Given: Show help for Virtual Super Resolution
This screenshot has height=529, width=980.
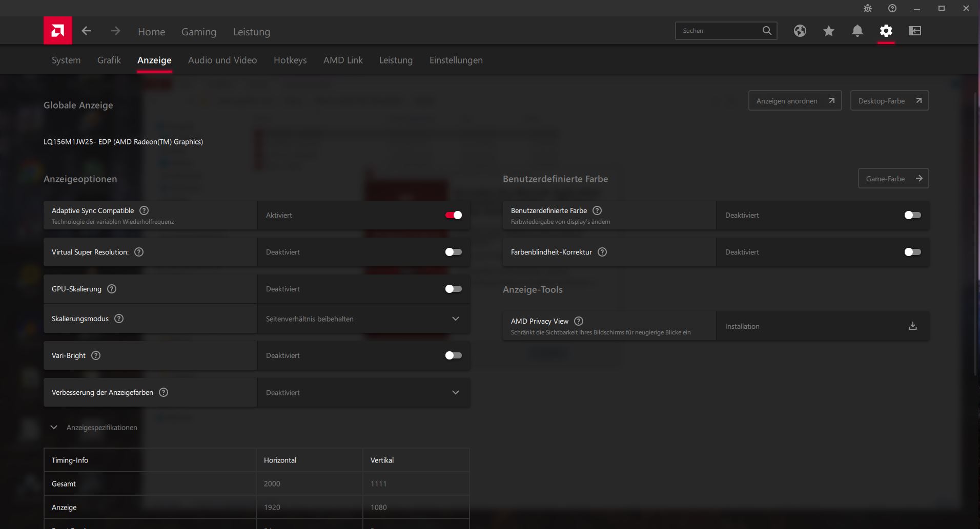Looking at the screenshot, I should [139, 252].
